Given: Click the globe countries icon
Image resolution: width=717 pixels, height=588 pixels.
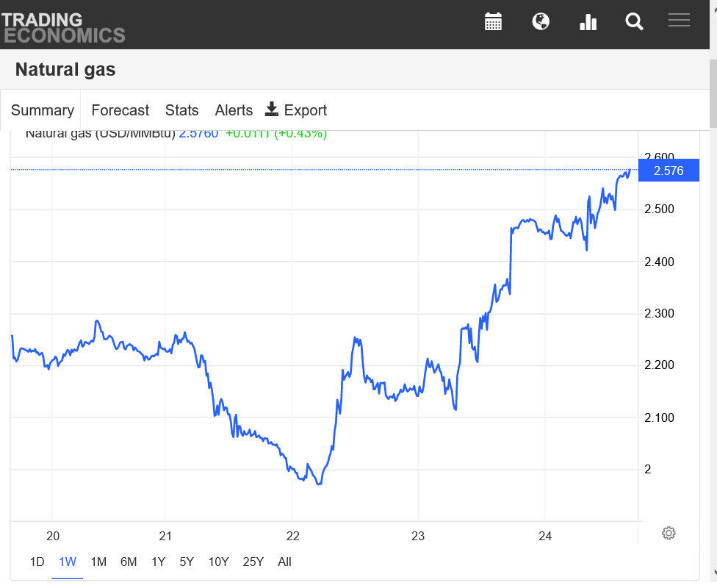Looking at the screenshot, I should point(541,22).
